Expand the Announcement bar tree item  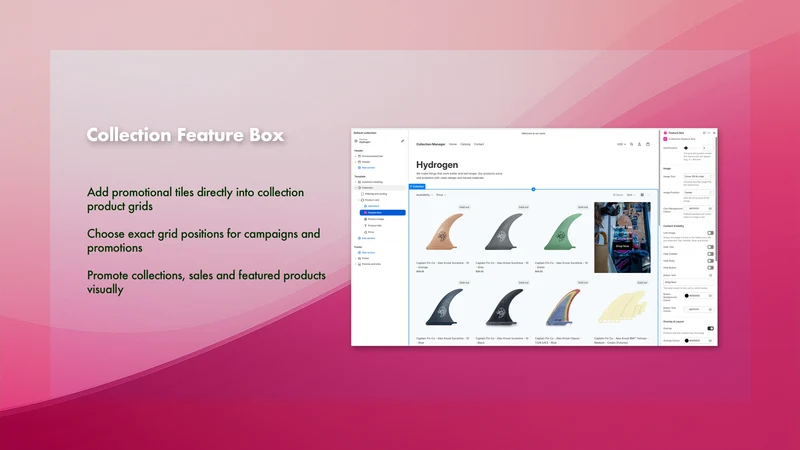click(x=356, y=156)
